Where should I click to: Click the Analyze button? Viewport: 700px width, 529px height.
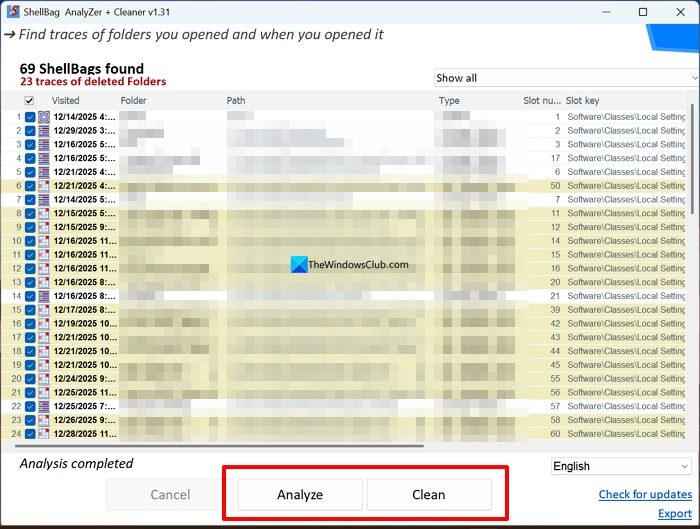300,495
